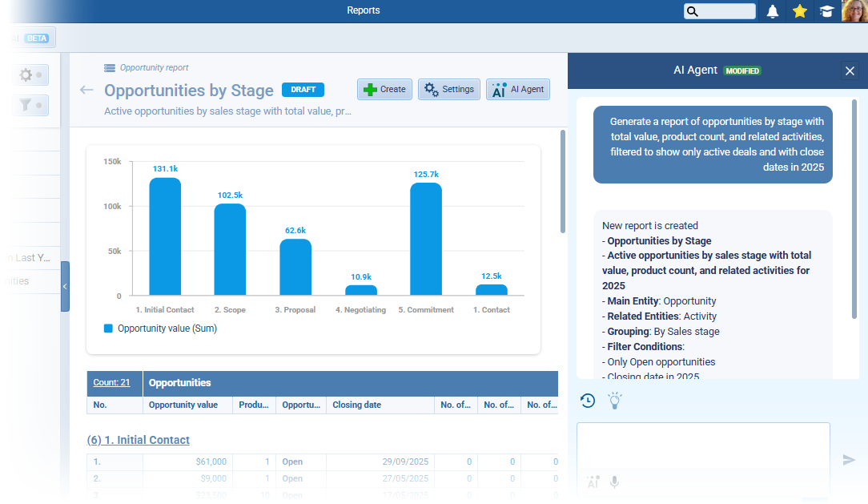Click the microphone voice input icon

pos(614,482)
